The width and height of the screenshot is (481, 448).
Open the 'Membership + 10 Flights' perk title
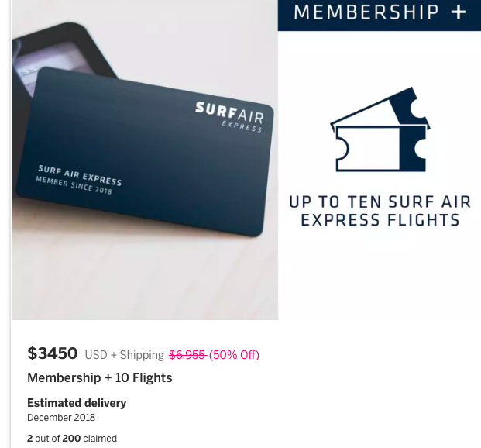[100, 378]
